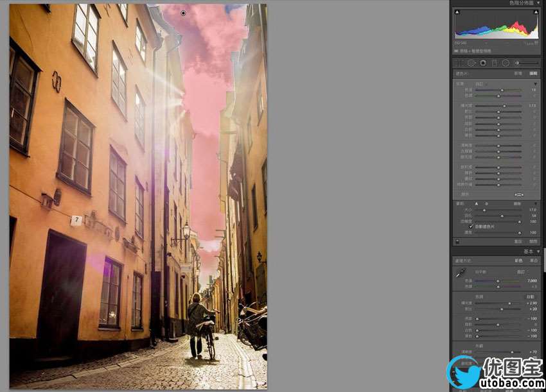Click Reset button in brush panel

518,242
